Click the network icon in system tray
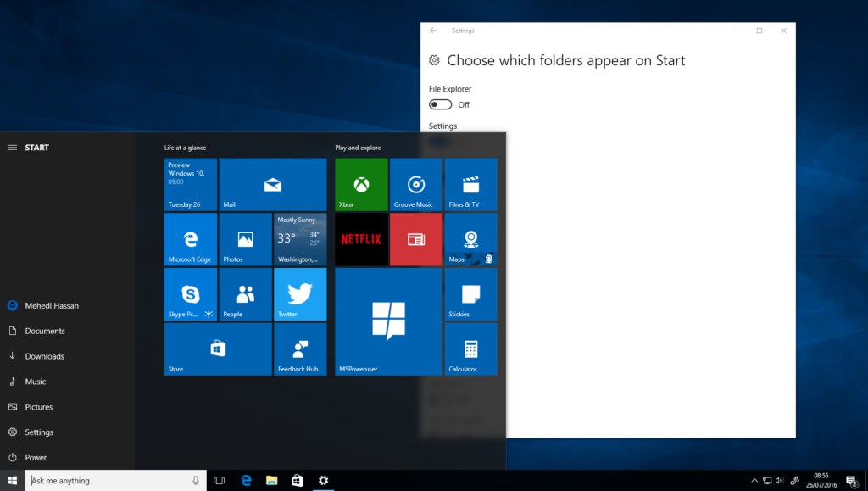The image size is (868, 491). pos(766,481)
